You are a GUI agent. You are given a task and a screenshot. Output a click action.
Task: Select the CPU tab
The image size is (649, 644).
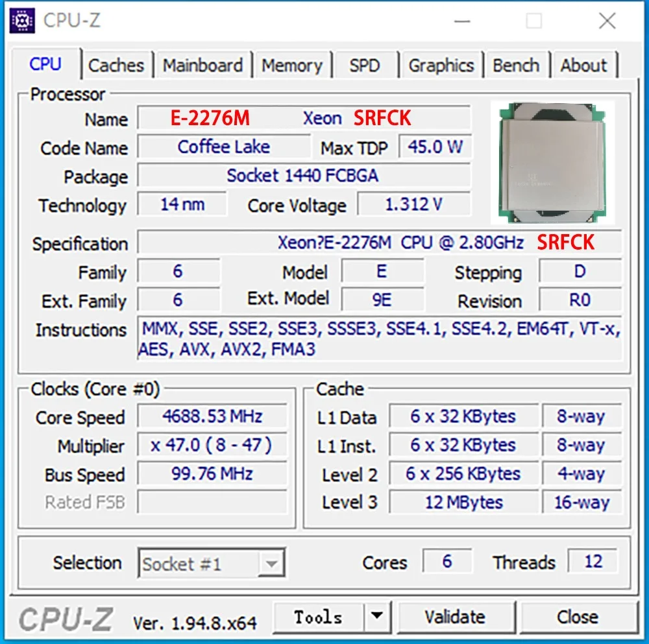pos(46,64)
